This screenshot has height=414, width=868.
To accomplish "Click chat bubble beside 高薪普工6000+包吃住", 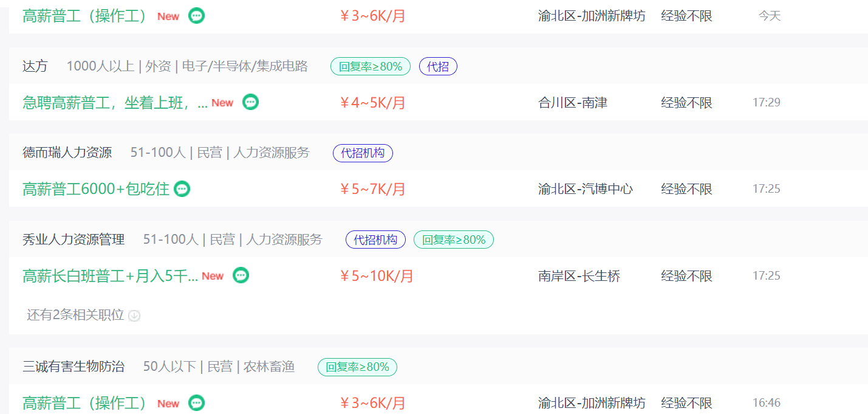I will (182, 189).
